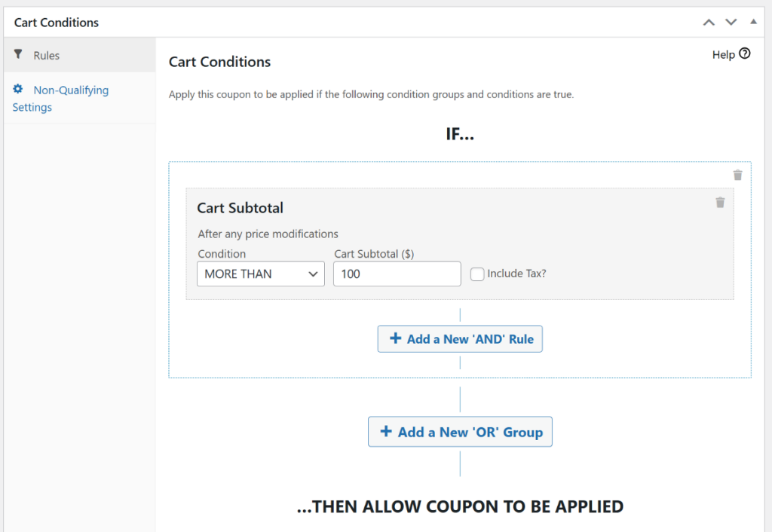Image resolution: width=772 pixels, height=532 pixels.
Task: Move the Cart Conditions box down with the arrow
Action: 730,22
